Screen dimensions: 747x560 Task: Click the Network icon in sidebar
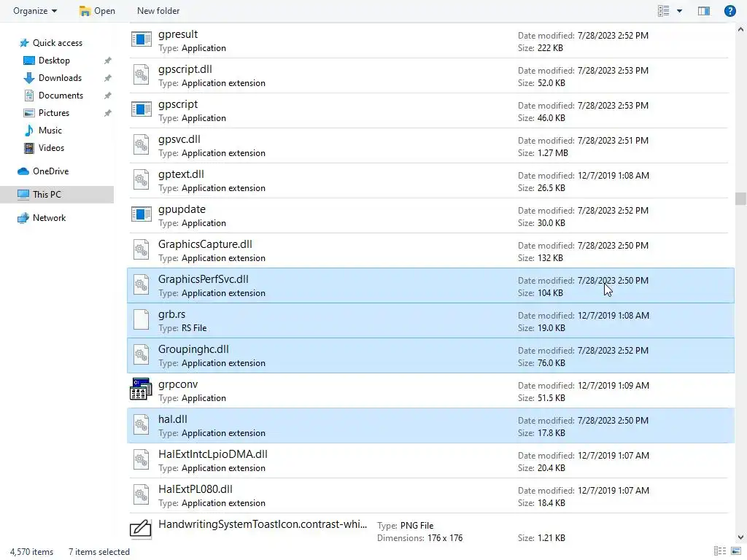pos(23,218)
